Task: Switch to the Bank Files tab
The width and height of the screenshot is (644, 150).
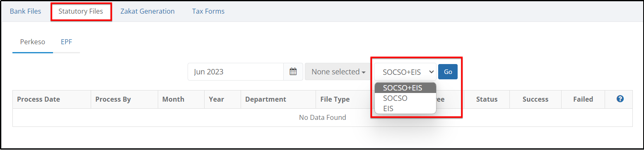Action: click(x=26, y=11)
